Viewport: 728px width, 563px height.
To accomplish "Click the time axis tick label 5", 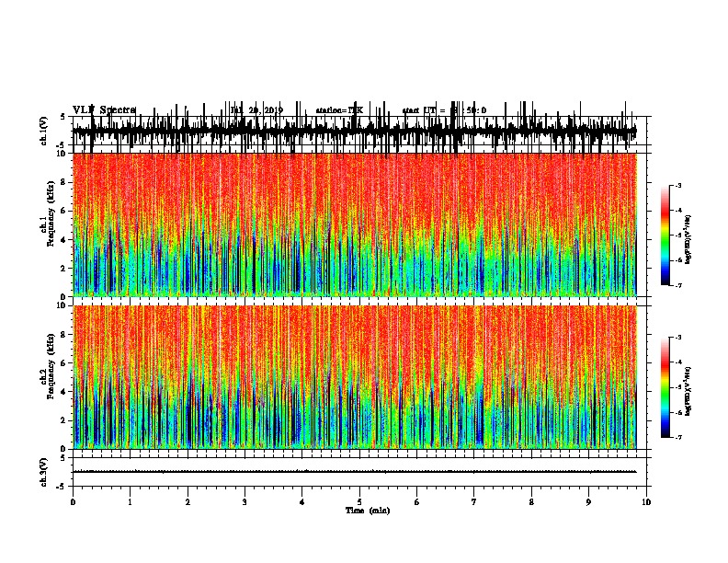I will (359, 502).
